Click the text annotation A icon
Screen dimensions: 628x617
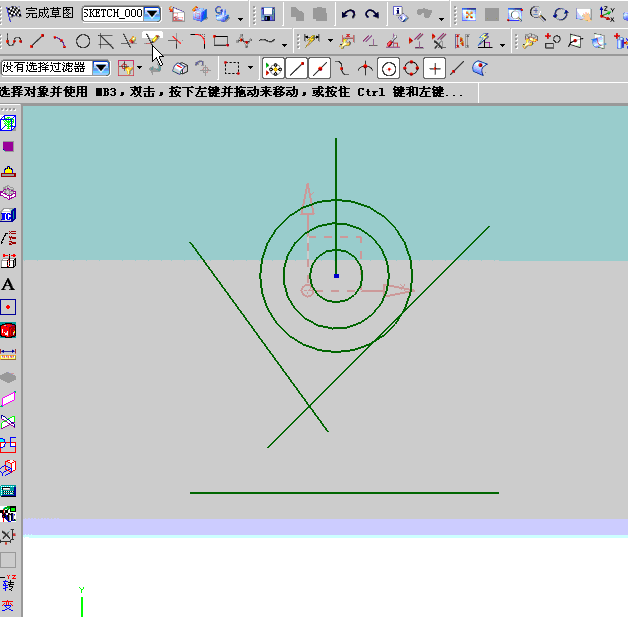click(x=9, y=284)
